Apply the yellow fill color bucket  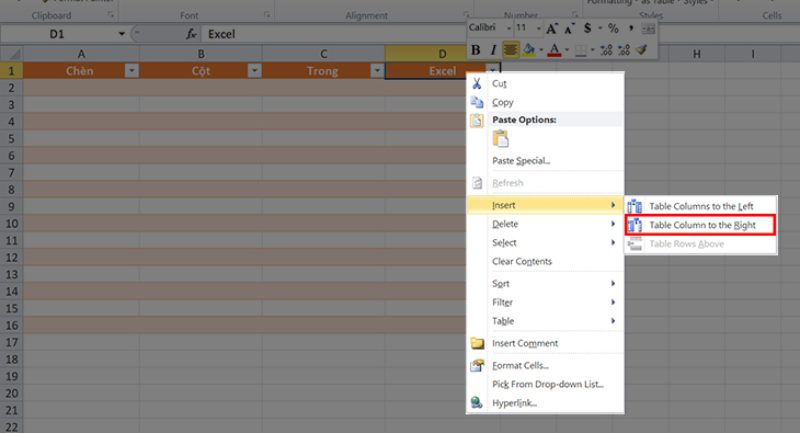coord(530,49)
